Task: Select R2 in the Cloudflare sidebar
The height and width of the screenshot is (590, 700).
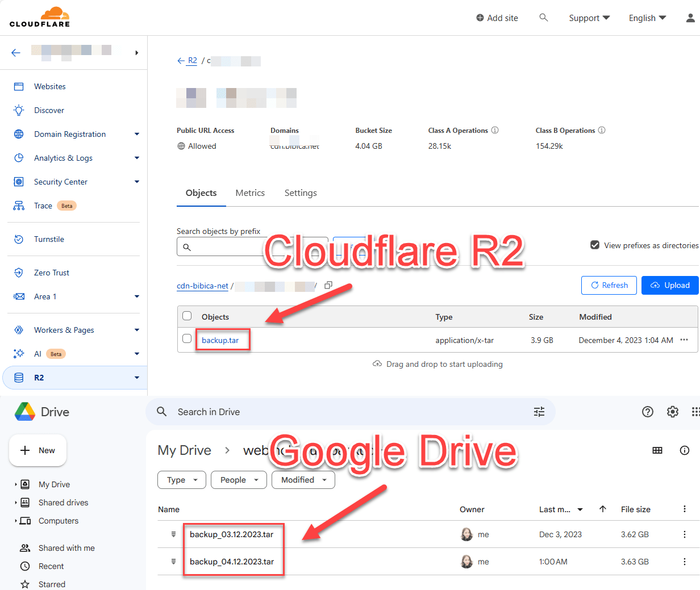Action: tap(74, 378)
